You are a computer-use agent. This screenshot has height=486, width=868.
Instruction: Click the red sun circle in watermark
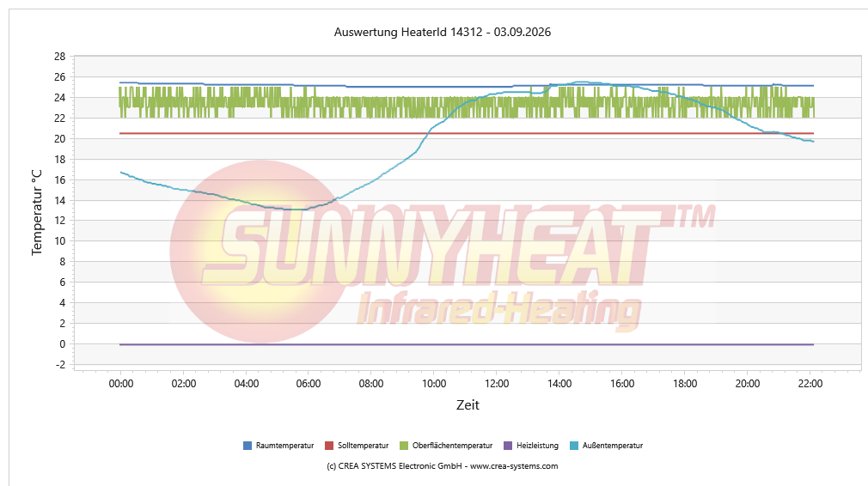pos(260,252)
